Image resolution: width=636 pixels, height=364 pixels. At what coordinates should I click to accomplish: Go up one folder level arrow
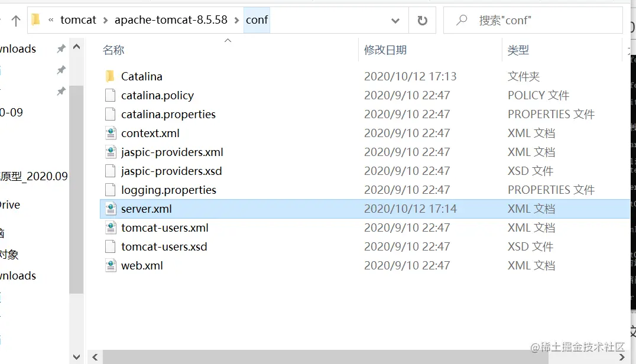16,20
